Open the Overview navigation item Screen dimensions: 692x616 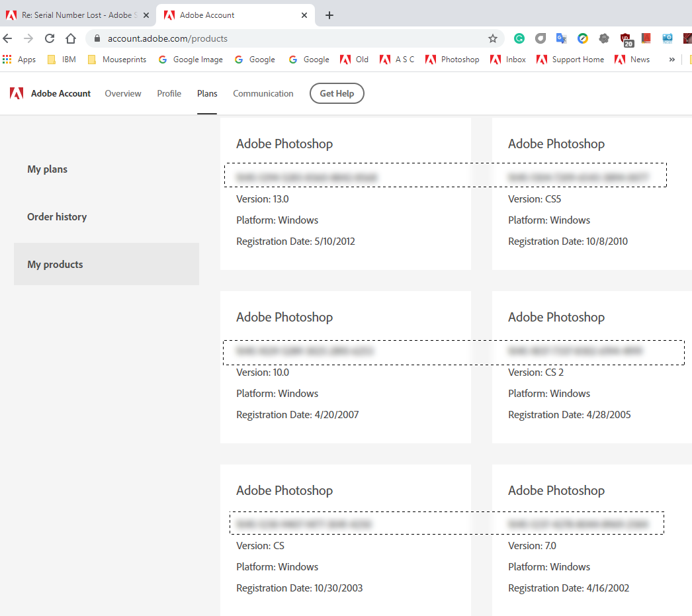coord(123,93)
